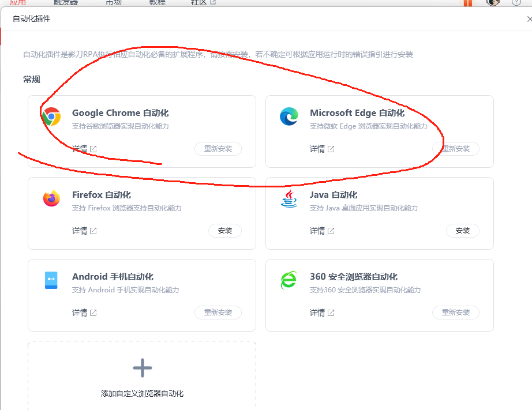532x410 pixels.
Task: Click the 常规 section heading
Action: click(x=32, y=80)
